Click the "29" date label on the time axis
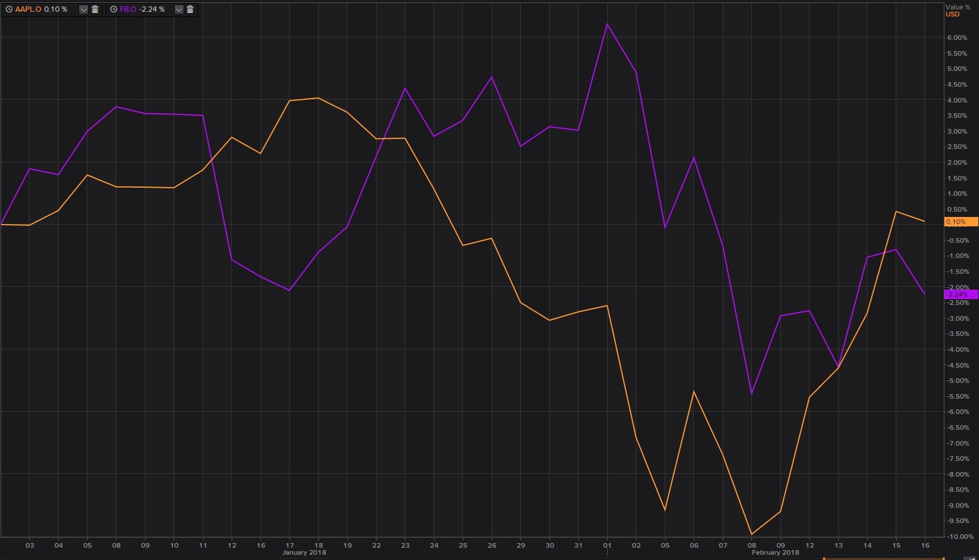 click(x=521, y=545)
